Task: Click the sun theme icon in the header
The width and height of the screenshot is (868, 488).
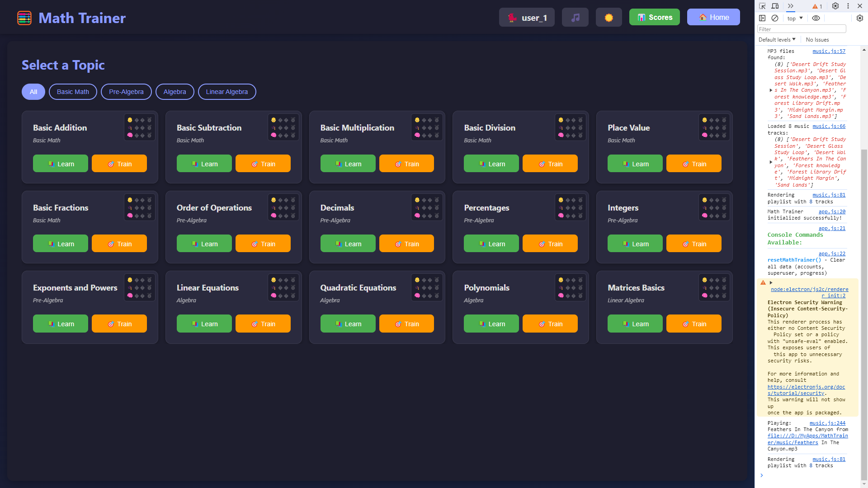Action: point(609,17)
